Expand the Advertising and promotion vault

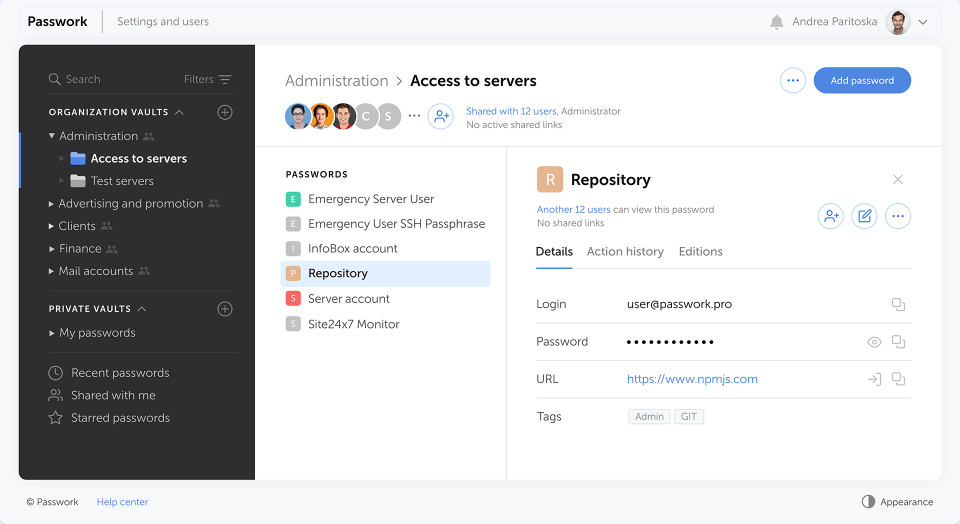point(52,204)
